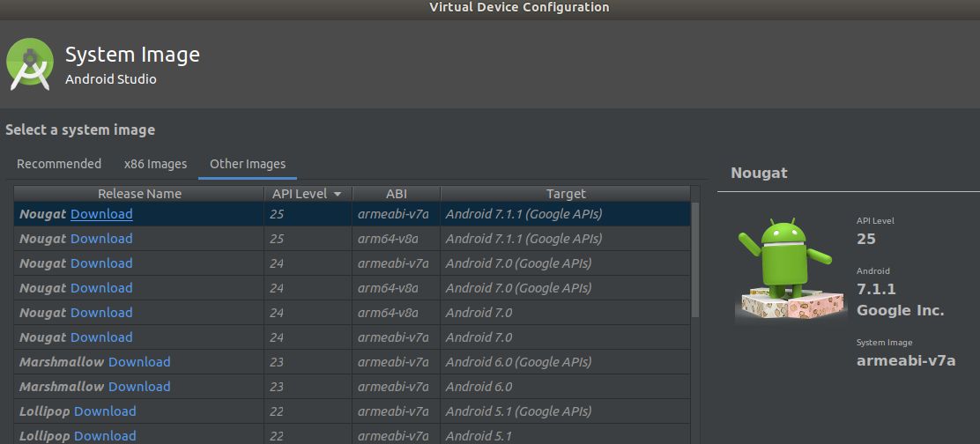Click the API Level column header
Viewport: 980px width, 444px height.
pos(308,194)
